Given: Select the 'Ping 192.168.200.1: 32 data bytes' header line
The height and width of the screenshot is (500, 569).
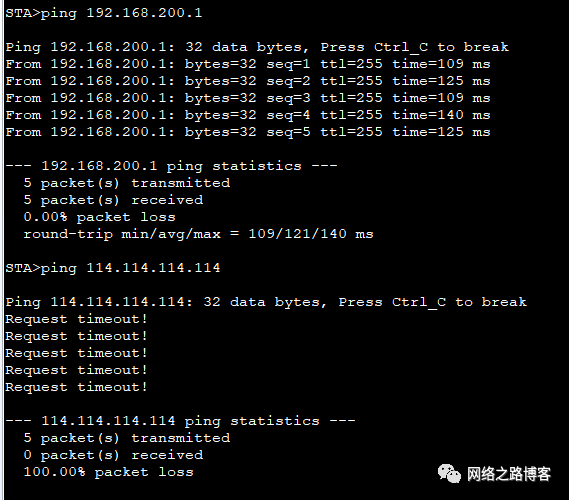Looking at the screenshot, I should [x=257, y=47].
